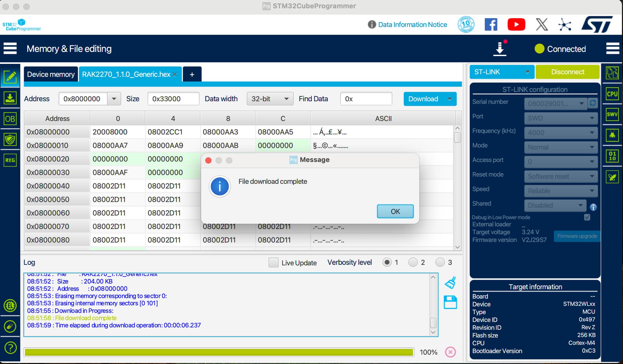Image resolution: width=623 pixels, height=364 pixels.
Task: Open the REG registers panel
Action: click(10, 160)
